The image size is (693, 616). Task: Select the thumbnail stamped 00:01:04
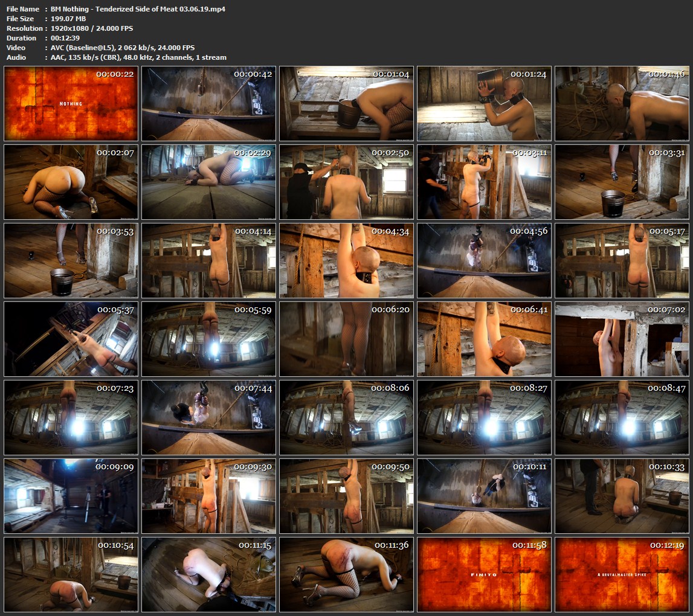(347, 103)
